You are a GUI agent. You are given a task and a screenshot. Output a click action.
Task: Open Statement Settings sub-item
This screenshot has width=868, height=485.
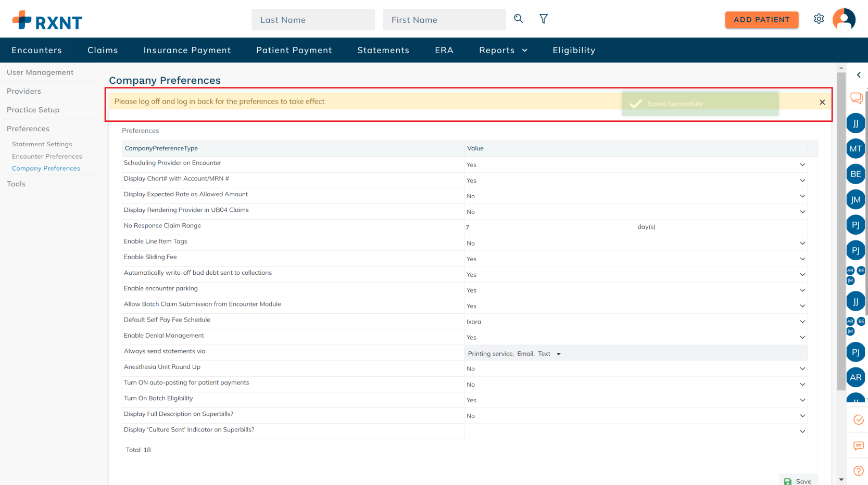(42, 144)
